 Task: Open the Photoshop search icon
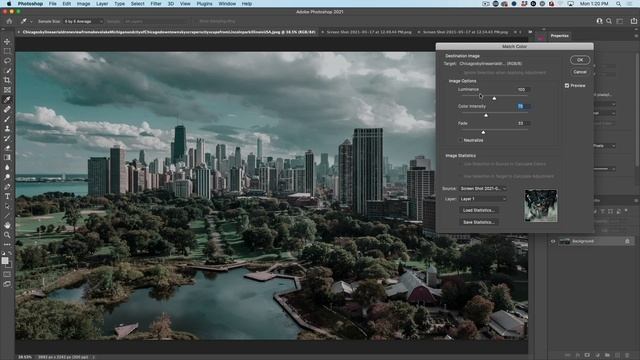pyautogui.click(x=609, y=21)
